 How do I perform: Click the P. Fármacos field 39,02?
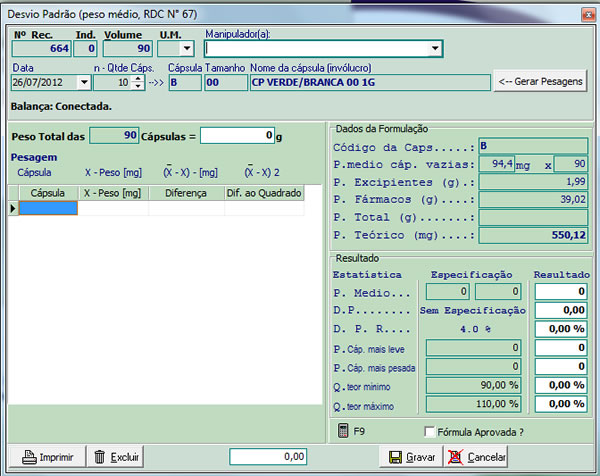(x=533, y=199)
